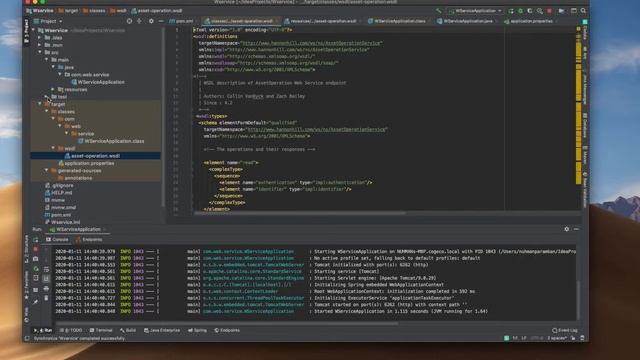Open the Event Log
This screenshot has width=640, height=360.
click(565, 331)
